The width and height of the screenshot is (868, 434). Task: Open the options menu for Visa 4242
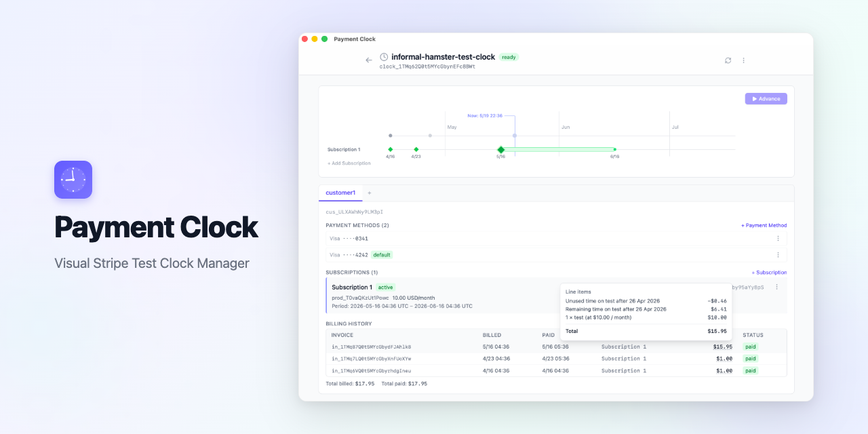(778, 255)
